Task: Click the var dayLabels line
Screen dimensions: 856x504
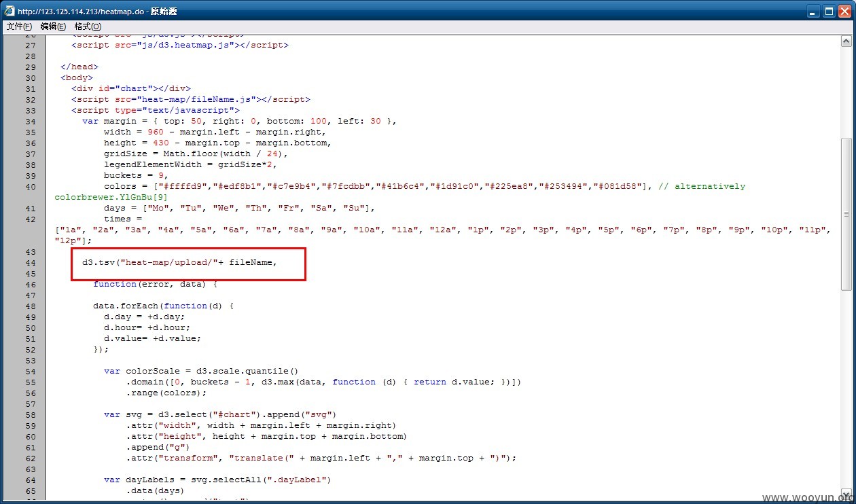Action: (217, 480)
